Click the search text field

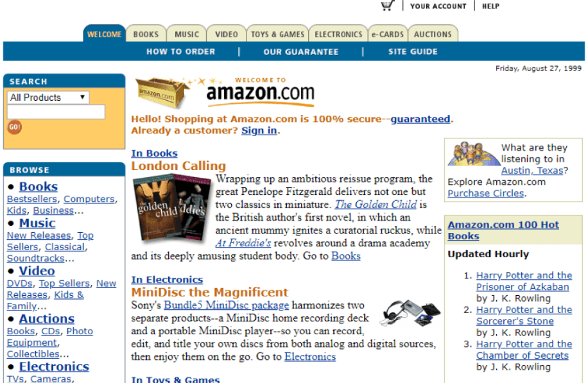point(56,112)
